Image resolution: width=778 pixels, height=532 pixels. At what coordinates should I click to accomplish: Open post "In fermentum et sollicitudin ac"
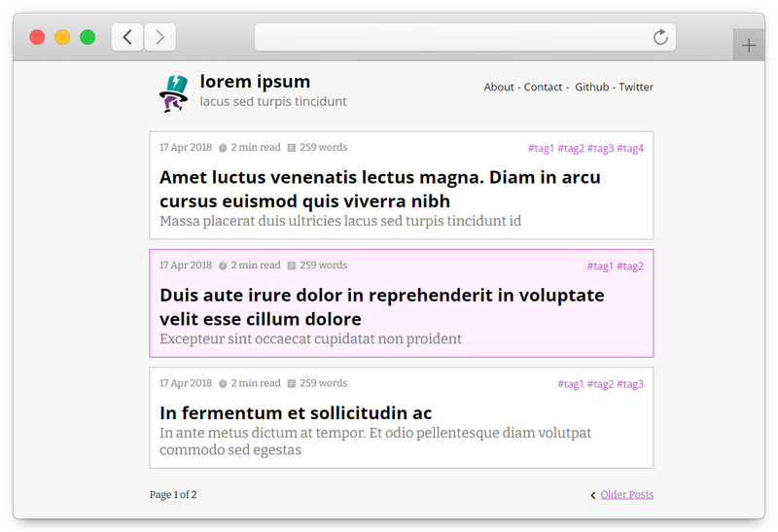click(x=296, y=413)
